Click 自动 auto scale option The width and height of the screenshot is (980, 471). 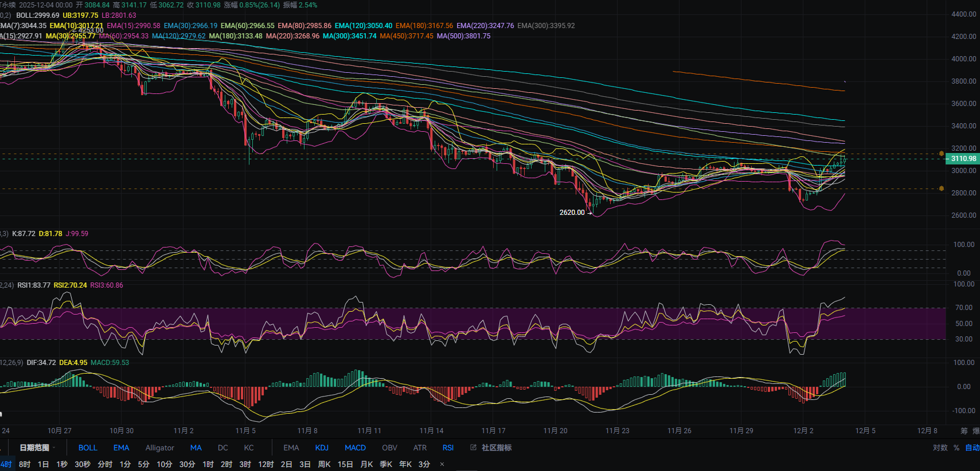tap(972, 448)
